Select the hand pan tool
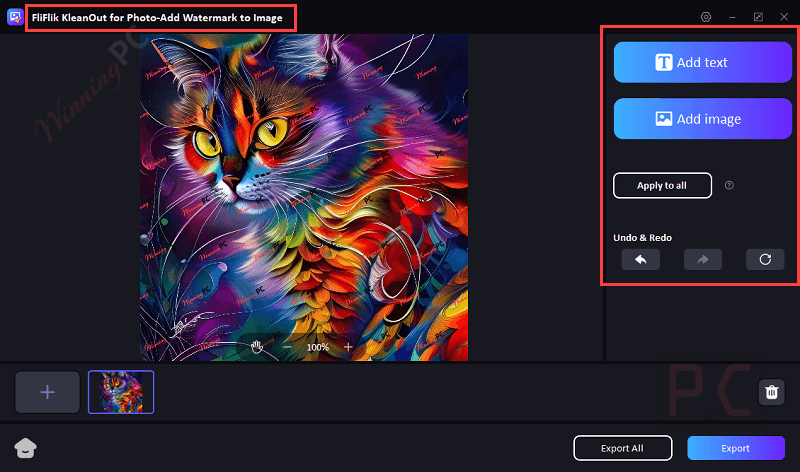800x472 pixels. click(x=257, y=346)
